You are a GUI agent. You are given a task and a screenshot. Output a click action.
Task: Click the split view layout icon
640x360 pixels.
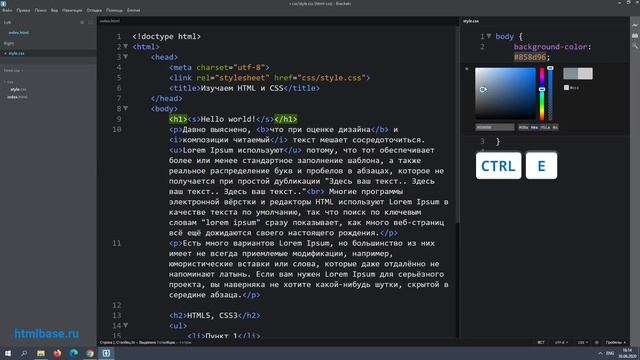pyautogui.click(x=91, y=22)
